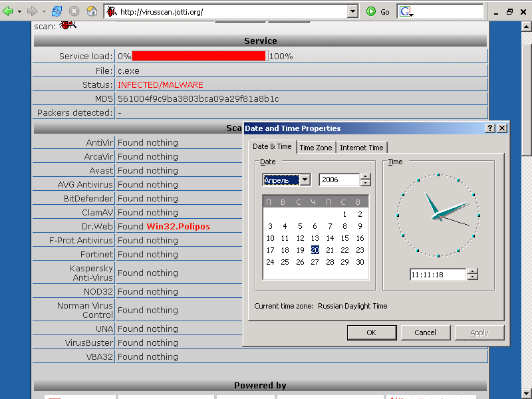Screen dimensions: 532x399
Task: Click the Russian Daylight Time zone text
Action: (x=352, y=306)
